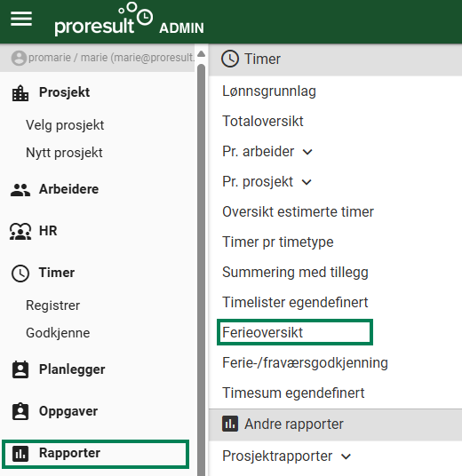Click the HR group icon
The height and width of the screenshot is (476, 462).
tap(20, 231)
